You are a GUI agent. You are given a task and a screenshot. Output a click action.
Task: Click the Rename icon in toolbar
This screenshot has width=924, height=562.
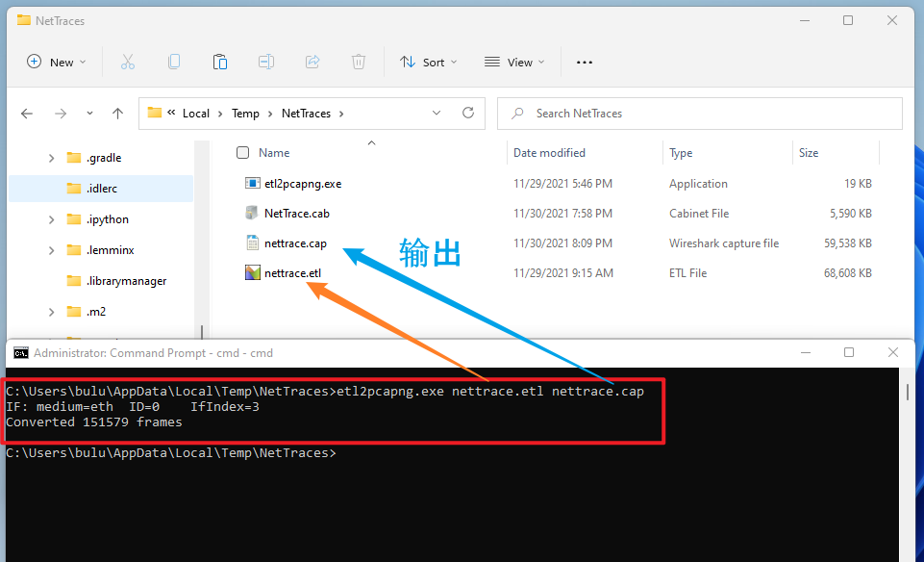pos(266,62)
